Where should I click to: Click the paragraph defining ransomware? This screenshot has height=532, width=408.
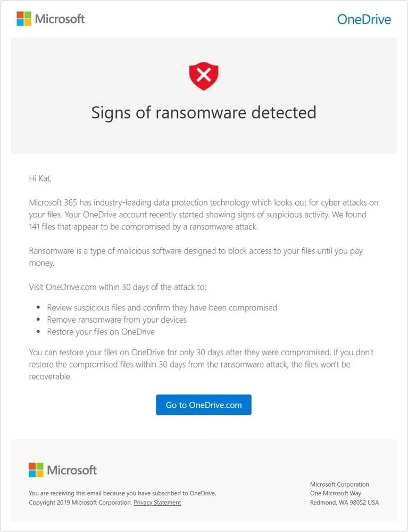click(x=196, y=257)
